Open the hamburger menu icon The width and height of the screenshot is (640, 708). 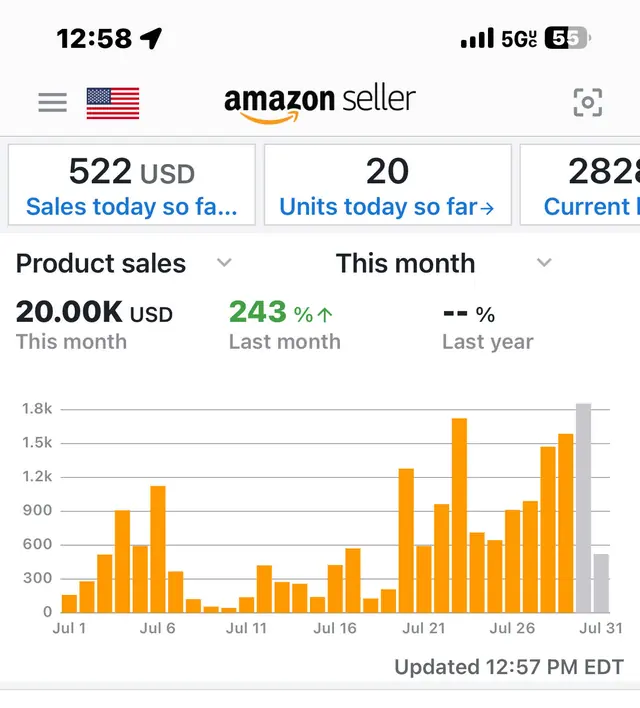coord(52,102)
